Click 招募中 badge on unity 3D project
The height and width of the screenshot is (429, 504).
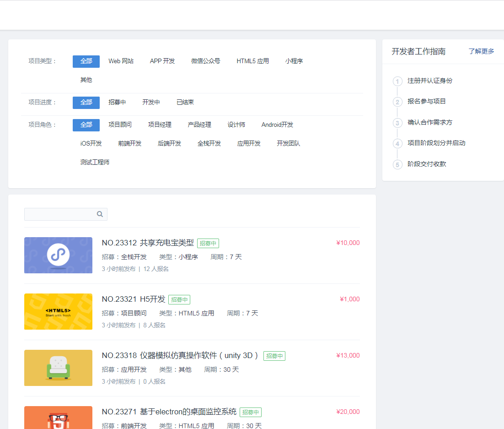tap(274, 356)
